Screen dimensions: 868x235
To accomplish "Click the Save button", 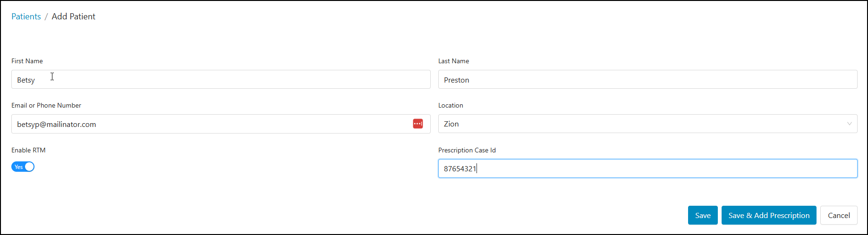I will 702,215.
